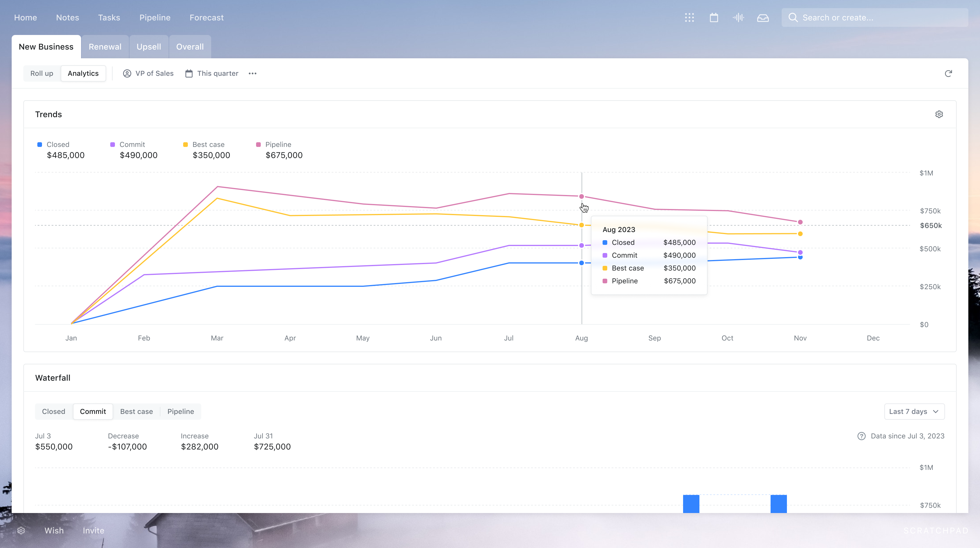This screenshot has height=548, width=980.
Task: Toggle the Closed series color swatch in legend
Action: click(x=38, y=145)
